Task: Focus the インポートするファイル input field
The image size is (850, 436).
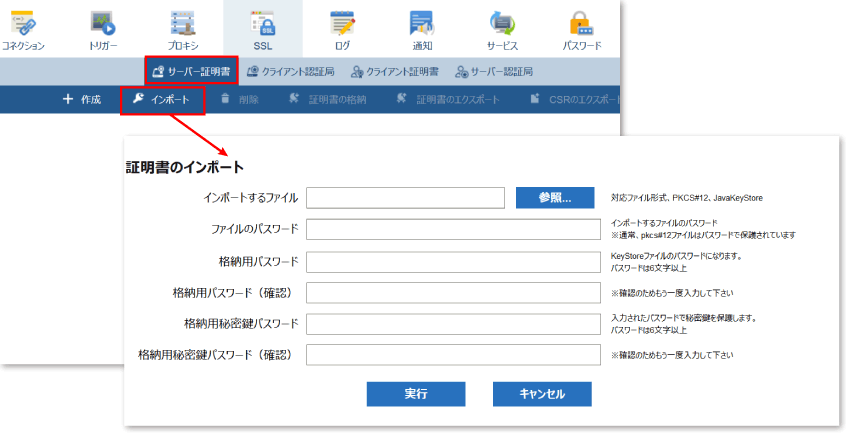Action: (x=405, y=198)
